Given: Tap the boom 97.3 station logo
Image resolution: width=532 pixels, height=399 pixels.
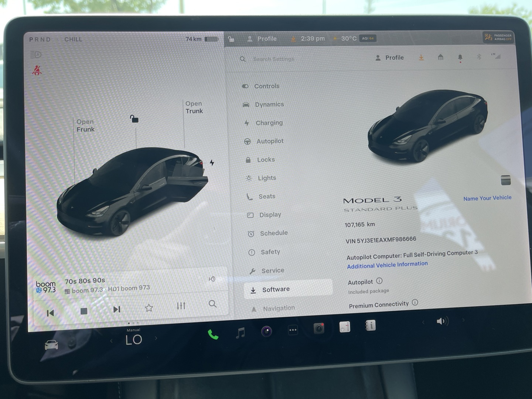Looking at the screenshot, I should pos(46,287).
